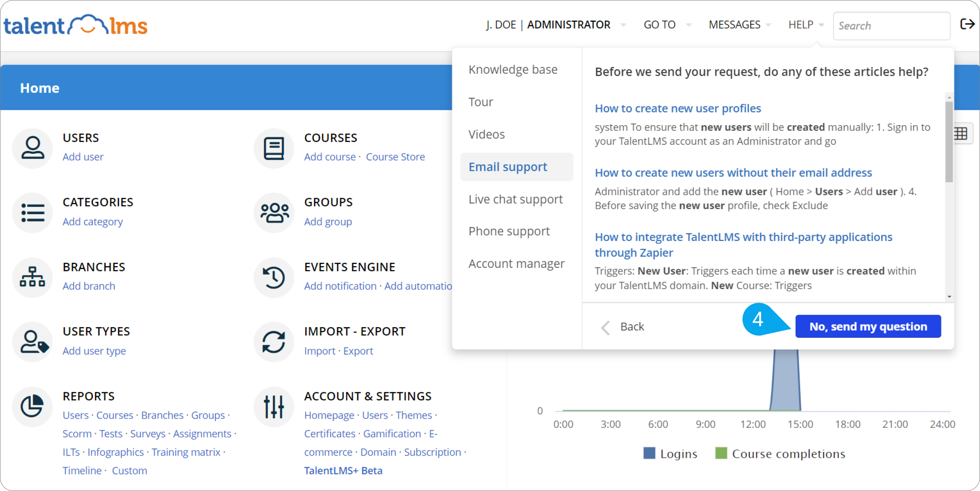980x491 pixels.
Task: Open Certificates settings link
Action: click(x=330, y=434)
